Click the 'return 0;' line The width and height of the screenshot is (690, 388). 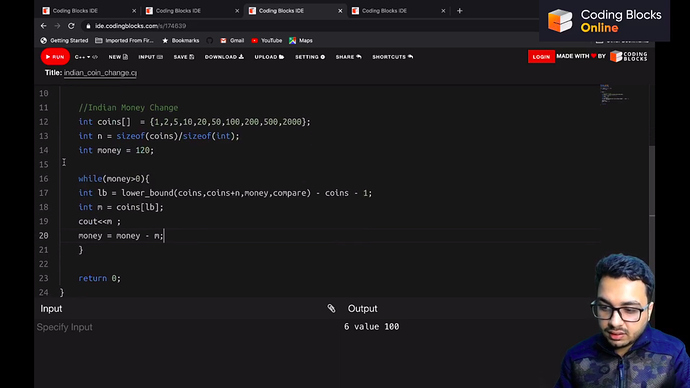(x=99, y=278)
